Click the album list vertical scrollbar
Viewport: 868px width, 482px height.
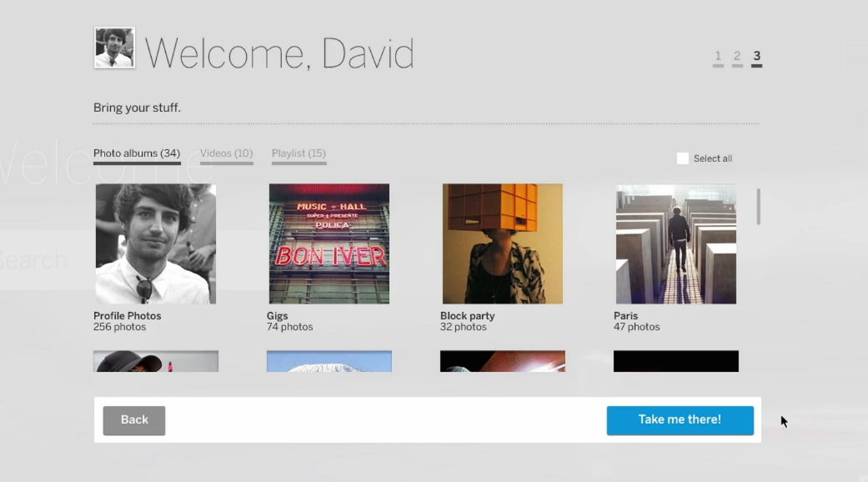click(x=759, y=207)
